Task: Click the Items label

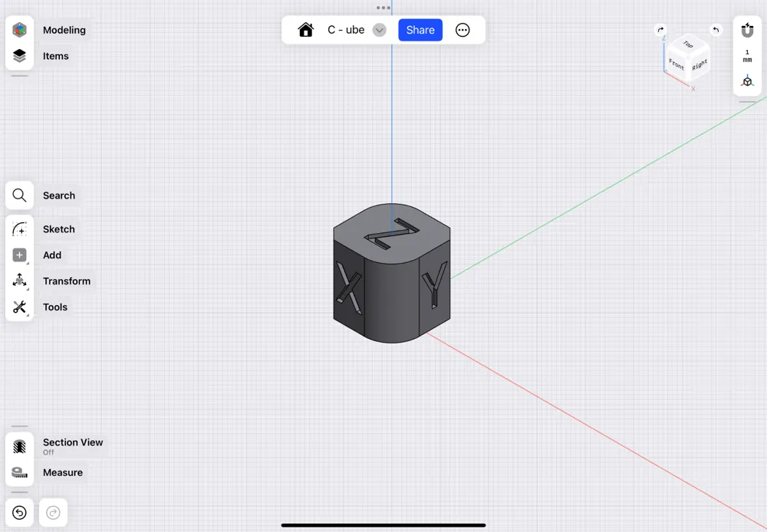Action: tap(56, 56)
